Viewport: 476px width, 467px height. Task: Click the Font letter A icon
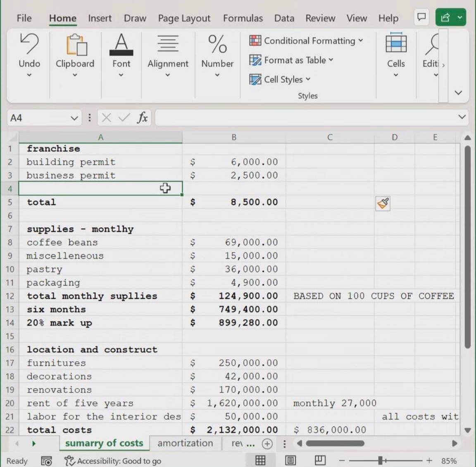[121, 44]
